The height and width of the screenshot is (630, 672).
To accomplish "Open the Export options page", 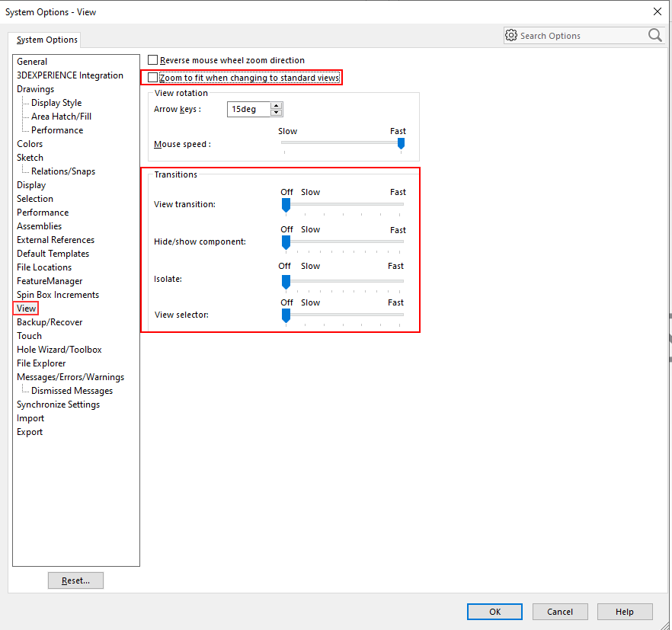I will coord(29,431).
